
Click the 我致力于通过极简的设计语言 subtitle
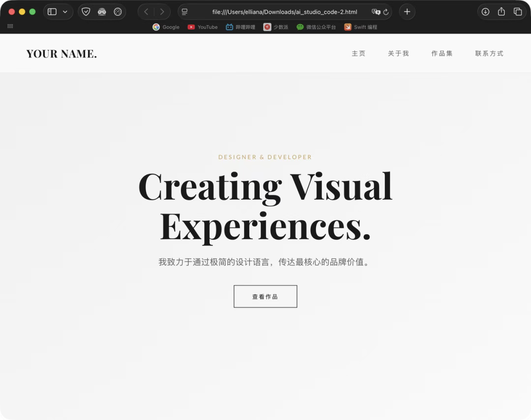265,262
